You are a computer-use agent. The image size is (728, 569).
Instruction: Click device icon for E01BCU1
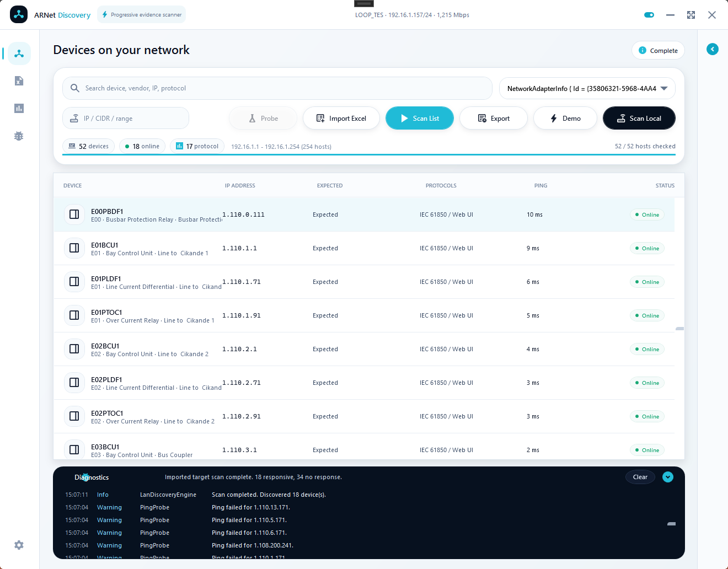click(74, 248)
